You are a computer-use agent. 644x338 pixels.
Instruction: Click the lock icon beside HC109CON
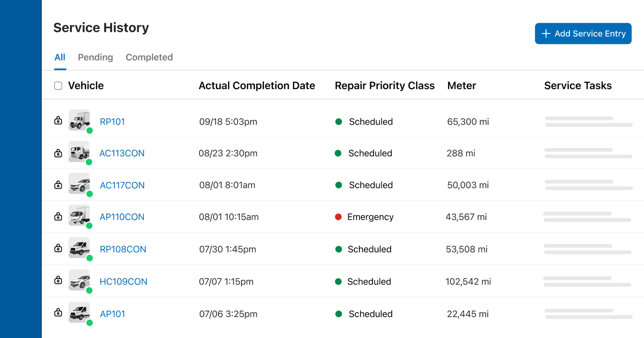(x=58, y=281)
